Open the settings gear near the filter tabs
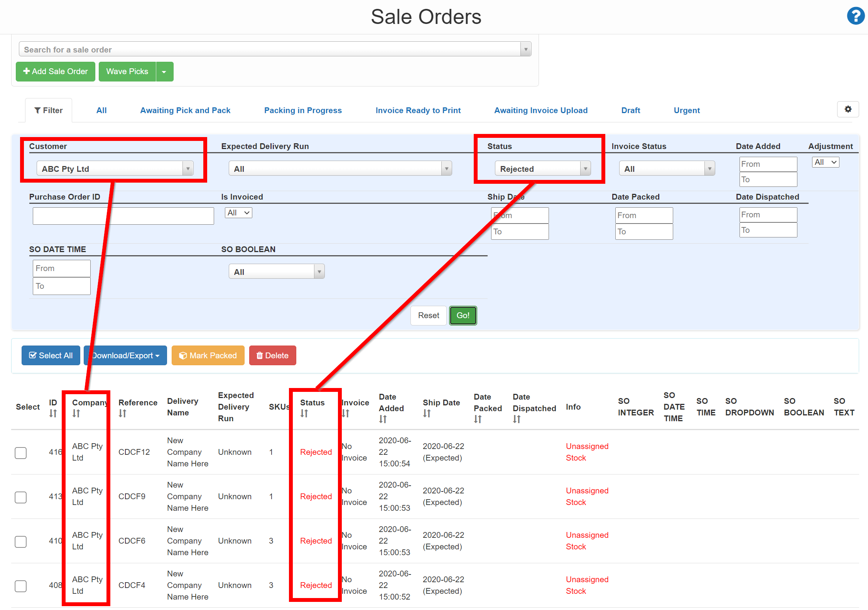The image size is (868, 610). 848,109
